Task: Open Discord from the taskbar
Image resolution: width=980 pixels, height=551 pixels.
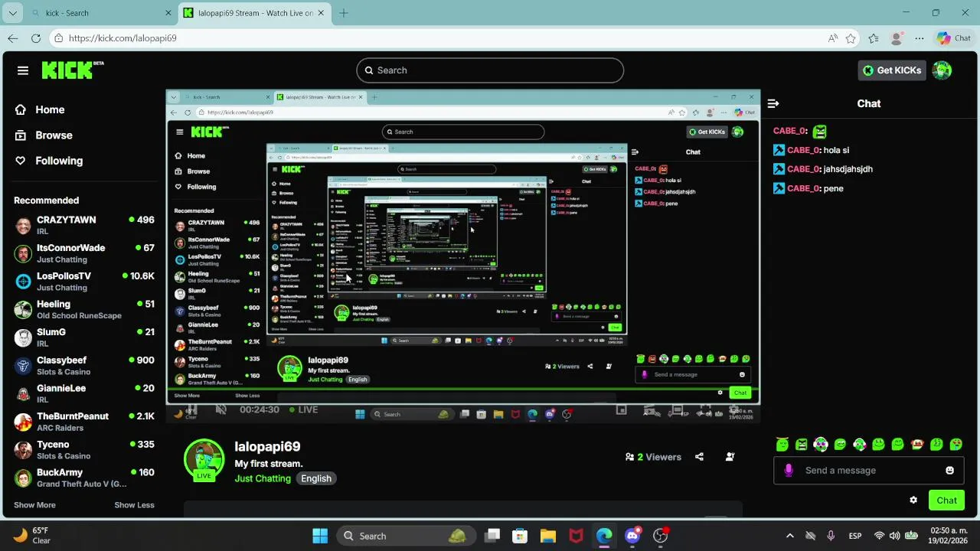Action: pyautogui.click(x=632, y=536)
